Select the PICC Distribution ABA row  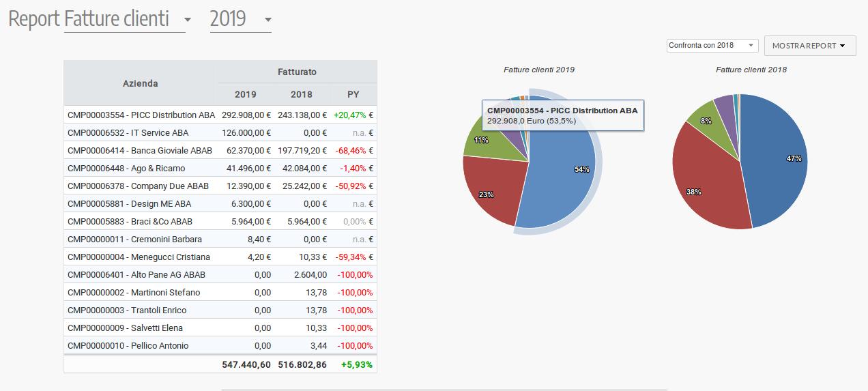tap(141, 115)
